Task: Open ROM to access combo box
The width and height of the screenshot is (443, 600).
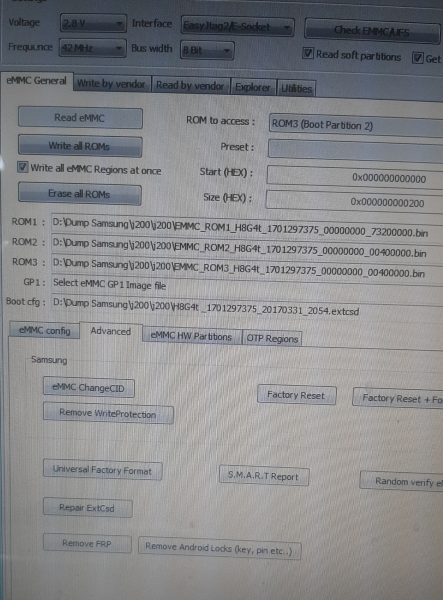Action: click(x=356, y=126)
